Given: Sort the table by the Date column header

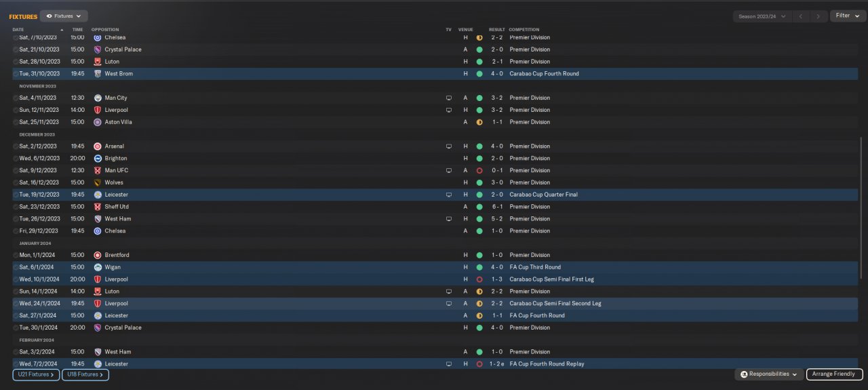Looking at the screenshot, I should click(x=18, y=30).
